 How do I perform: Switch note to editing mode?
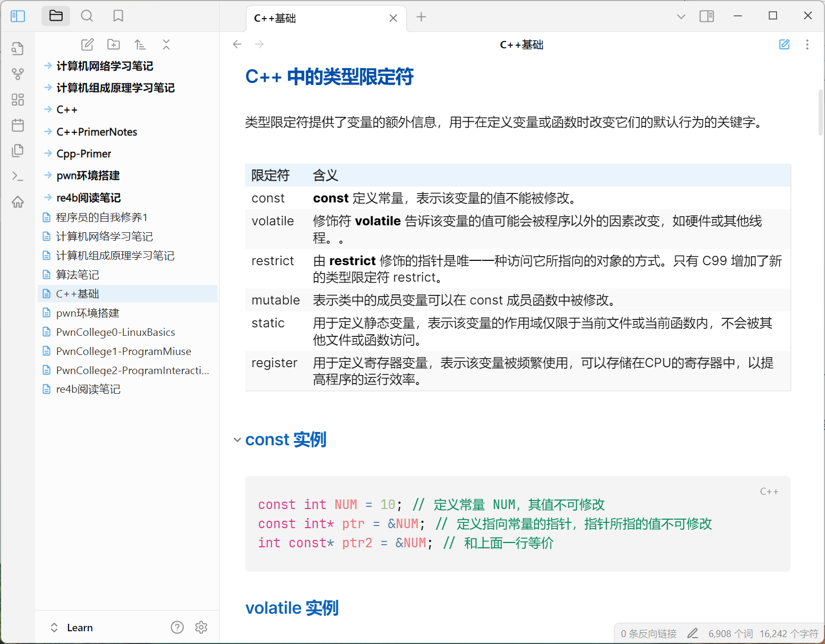(784, 45)
